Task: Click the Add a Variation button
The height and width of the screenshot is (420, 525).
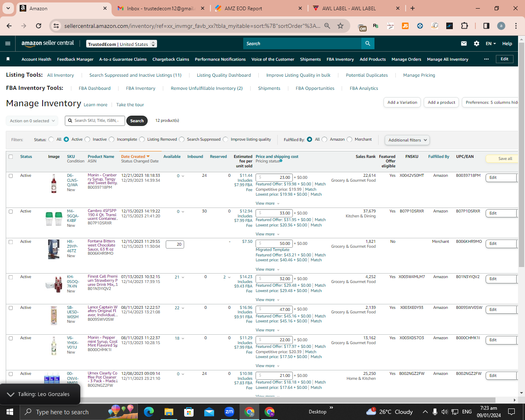Action: coord(402,103)
